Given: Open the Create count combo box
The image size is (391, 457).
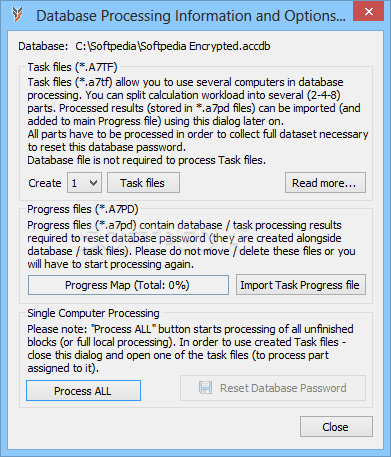Looking at the screenshot, I should coord(85,183).
